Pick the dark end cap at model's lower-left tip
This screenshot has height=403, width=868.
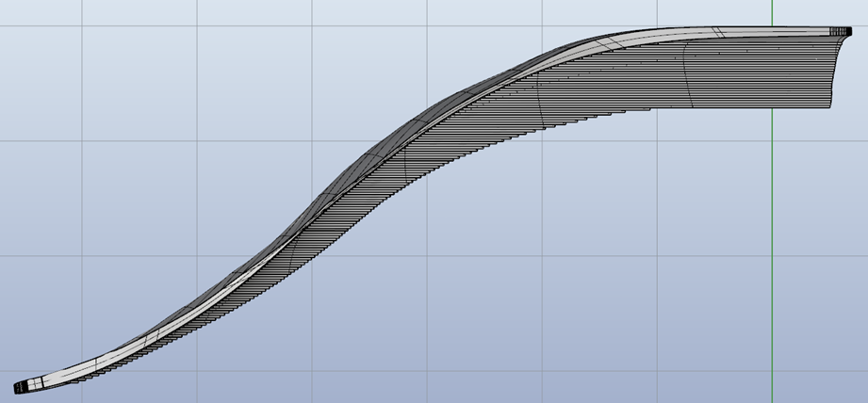20,388
